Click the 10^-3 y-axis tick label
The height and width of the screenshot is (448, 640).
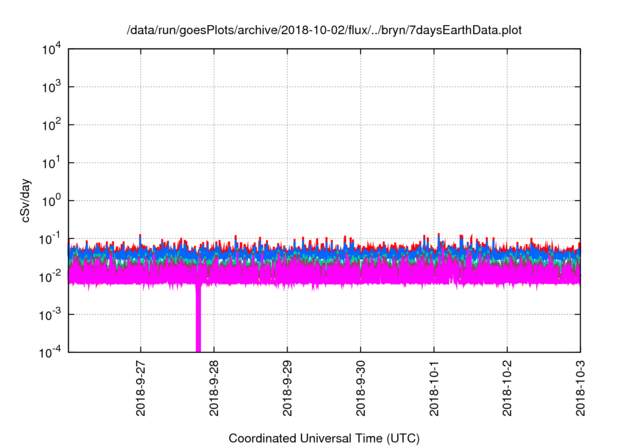(50, 315)
